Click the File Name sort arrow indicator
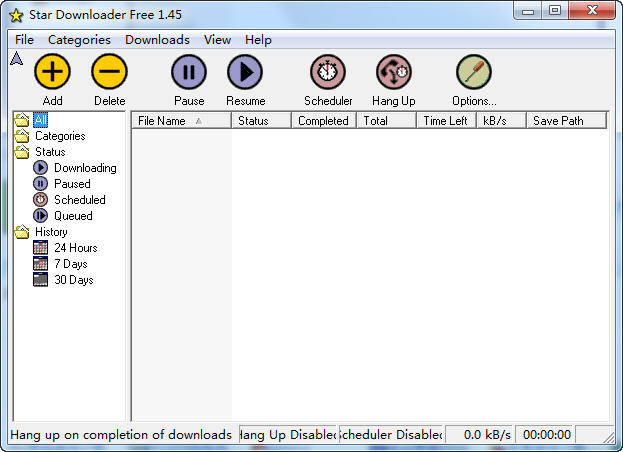 (199, 121)
